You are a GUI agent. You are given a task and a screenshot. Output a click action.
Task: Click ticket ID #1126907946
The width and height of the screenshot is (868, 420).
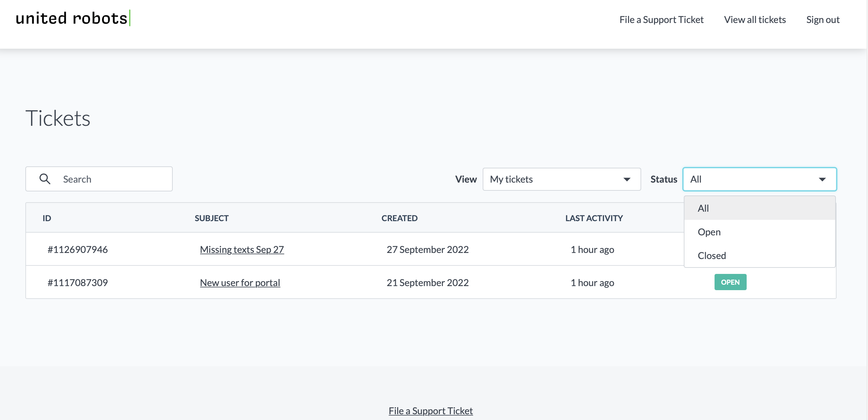point(78,250)
